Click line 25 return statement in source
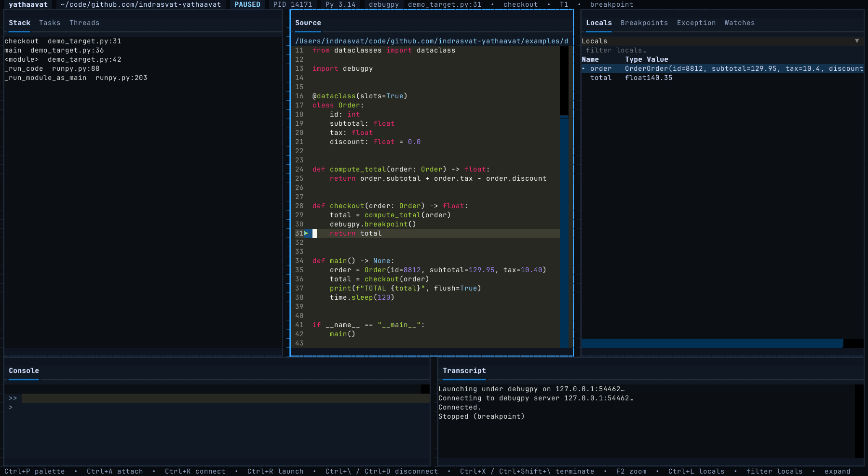This screenshot has width=868, height=476. click(x=438, y=178)
